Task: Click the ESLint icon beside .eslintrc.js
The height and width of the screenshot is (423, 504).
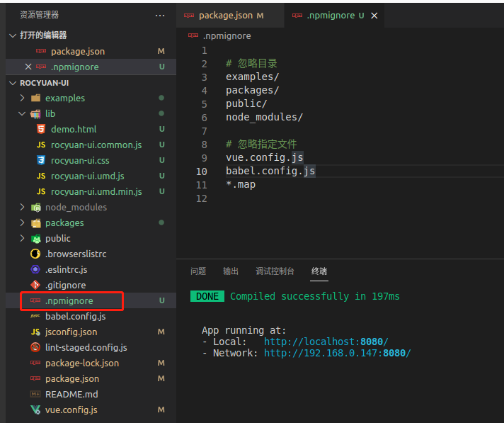Action: point(35,269)
